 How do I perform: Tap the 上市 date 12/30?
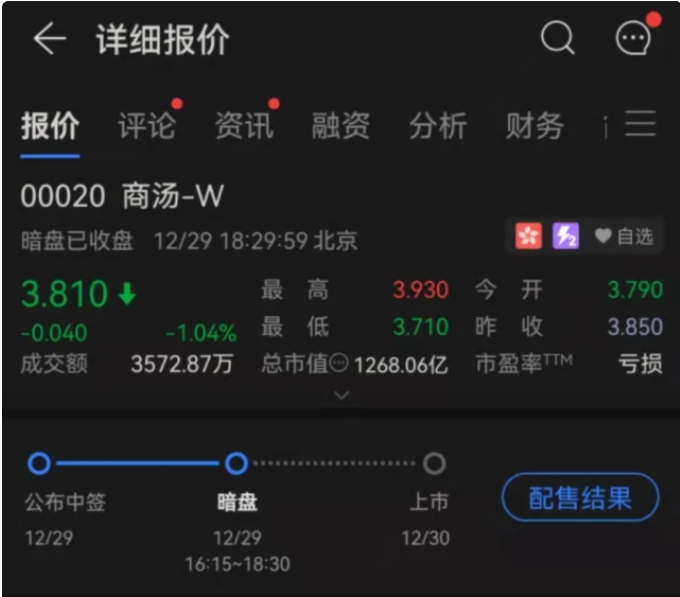click(425, 538)
